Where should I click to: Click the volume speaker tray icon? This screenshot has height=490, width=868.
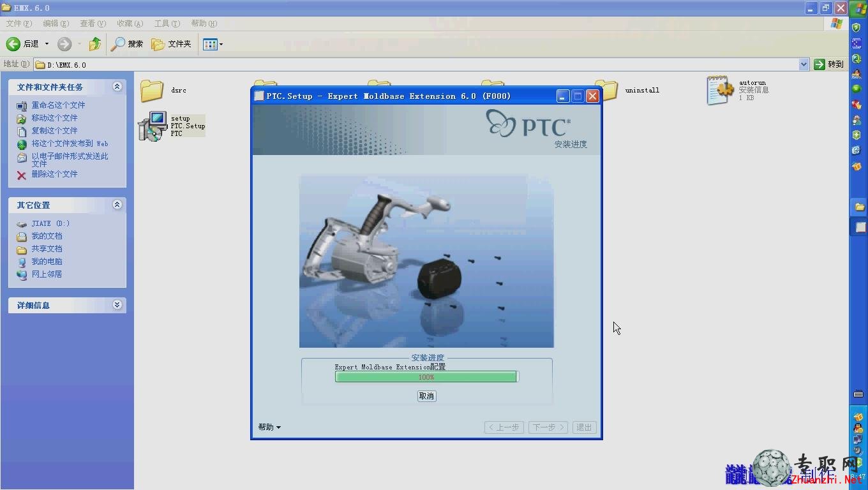pos(858,450)
